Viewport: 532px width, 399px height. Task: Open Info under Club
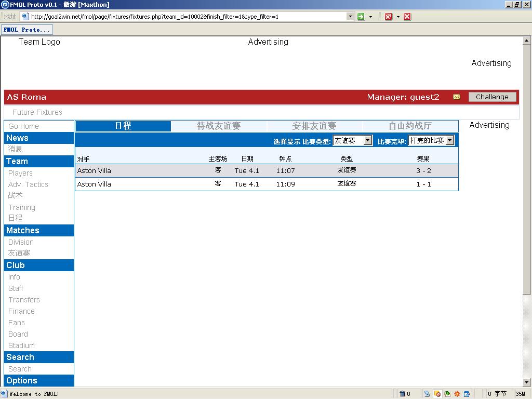(14, 277)
